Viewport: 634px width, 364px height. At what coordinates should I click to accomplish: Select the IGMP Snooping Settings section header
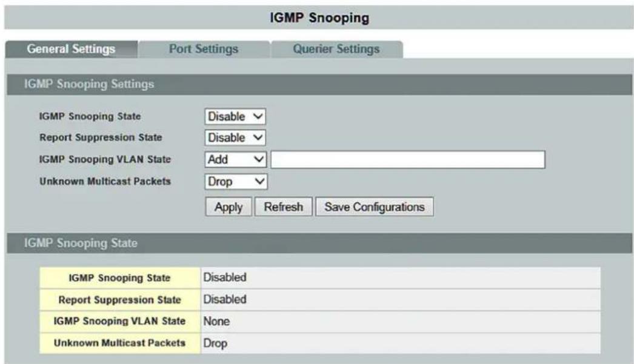(x=319, y=84)
